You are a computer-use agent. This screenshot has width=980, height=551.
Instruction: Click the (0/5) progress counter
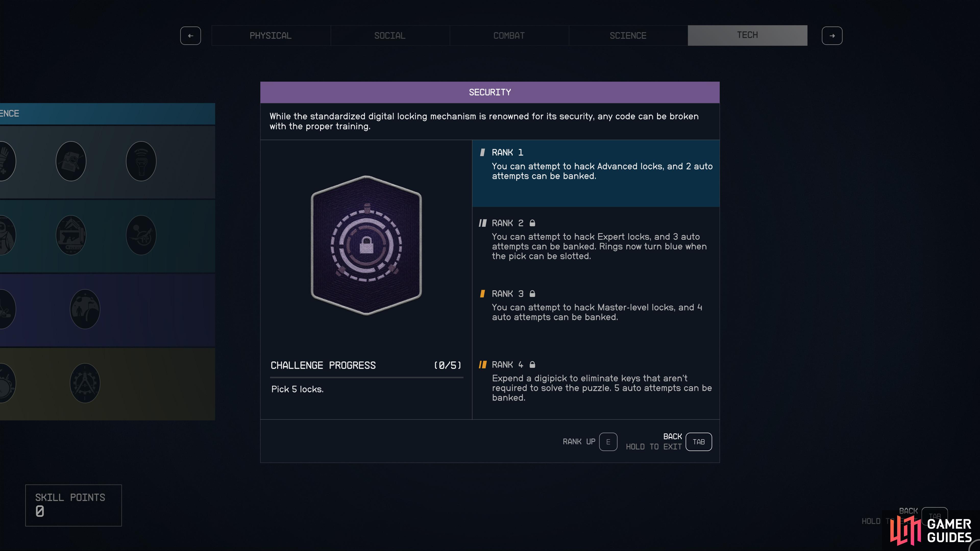click(x=448, y=366)
